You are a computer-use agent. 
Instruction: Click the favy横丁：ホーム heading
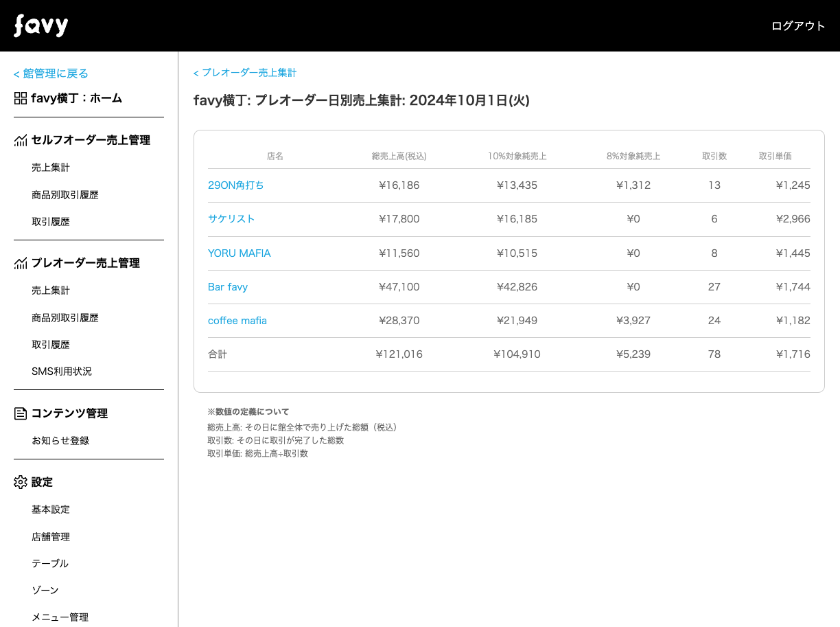(x=77, y=98)
